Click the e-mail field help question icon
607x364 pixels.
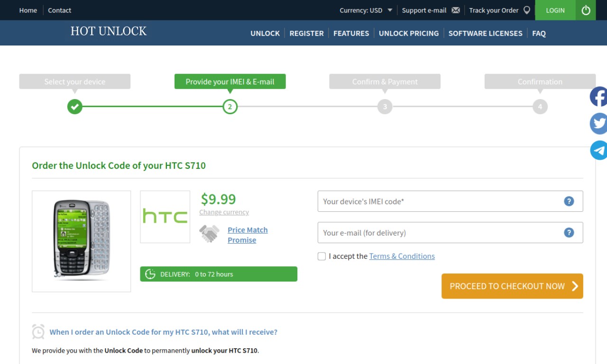click(x=569, y=233)
